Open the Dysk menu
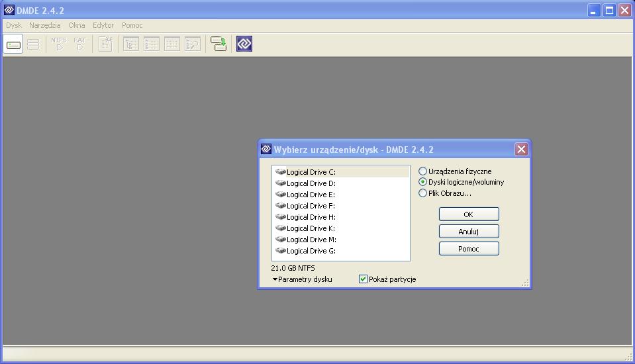635x364 pixels. pos(14,25)
